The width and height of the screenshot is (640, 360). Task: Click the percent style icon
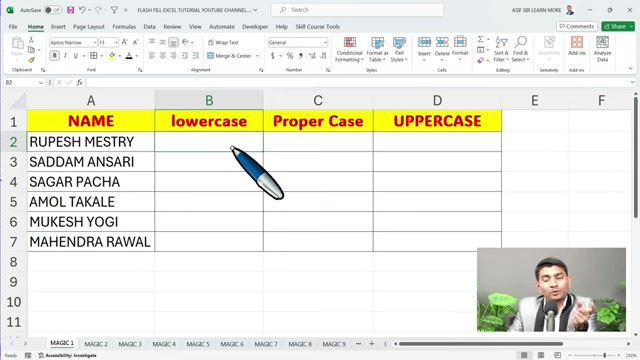click(290, 56)
